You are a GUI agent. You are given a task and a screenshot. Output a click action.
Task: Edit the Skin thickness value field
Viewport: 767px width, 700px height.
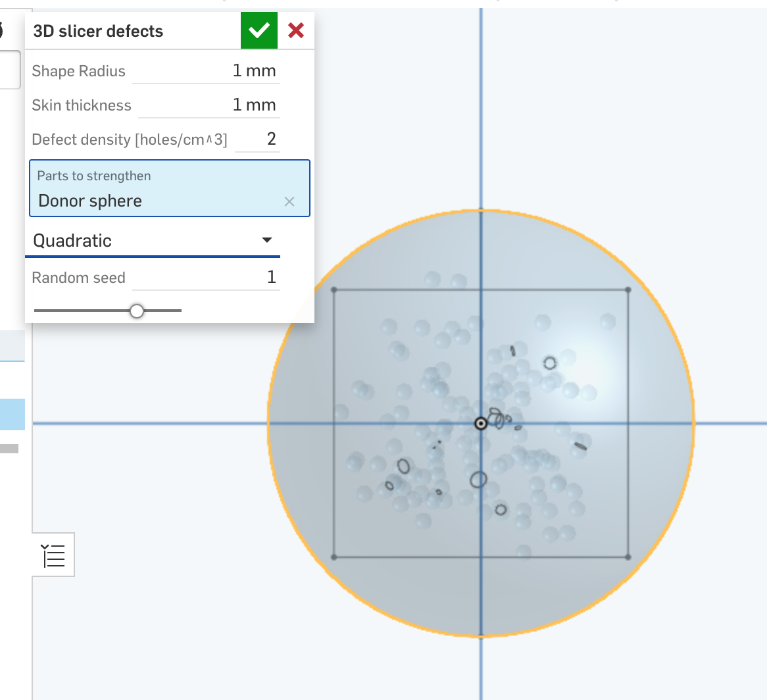click(x=209, y=105)
